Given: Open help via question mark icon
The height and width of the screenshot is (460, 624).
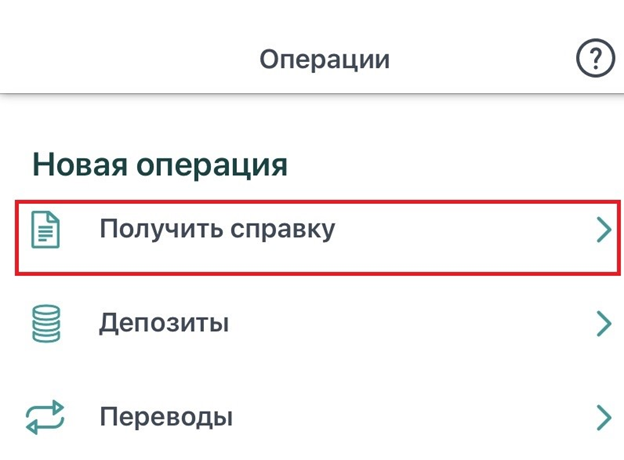Looking at the screenshot, I should click(x=596, y=59).
